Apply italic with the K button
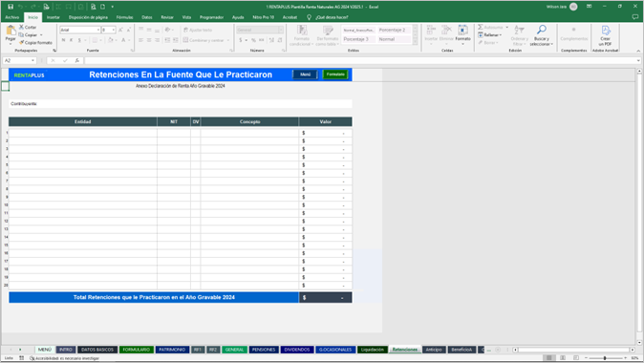 tap(71, 40)
